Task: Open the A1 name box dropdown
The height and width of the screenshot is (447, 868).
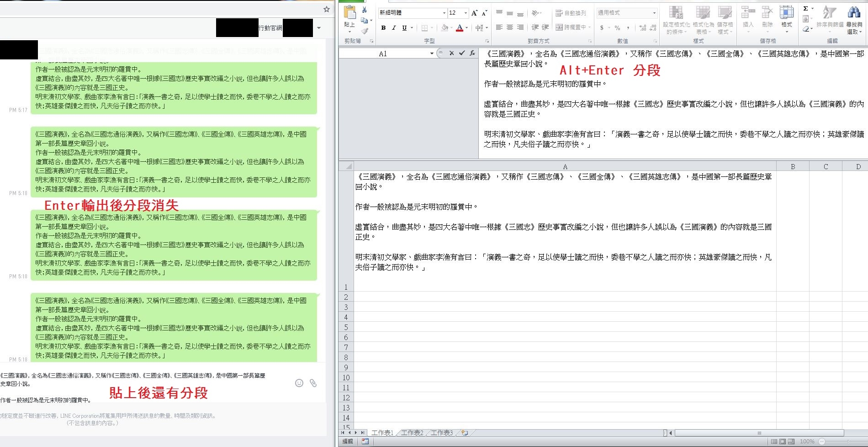Action: [x=432, y=53]
